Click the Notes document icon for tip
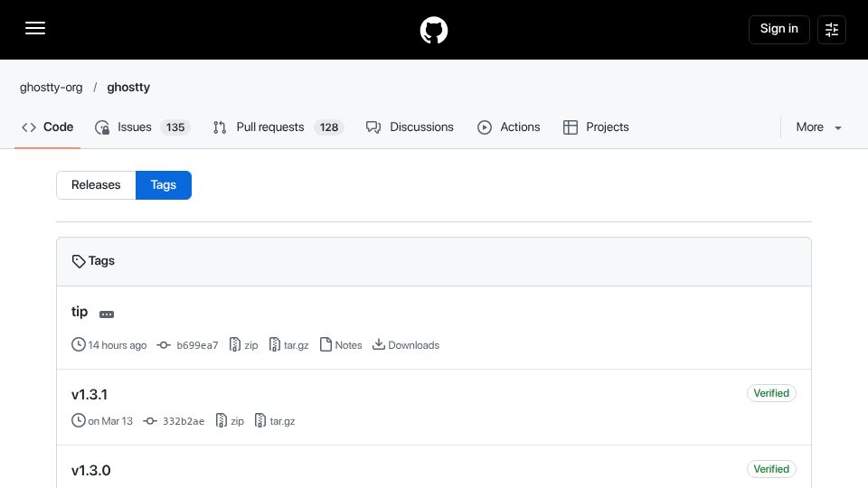Image resolution: width=868 pixels, height=488 pixels. (x=326, y=344)
